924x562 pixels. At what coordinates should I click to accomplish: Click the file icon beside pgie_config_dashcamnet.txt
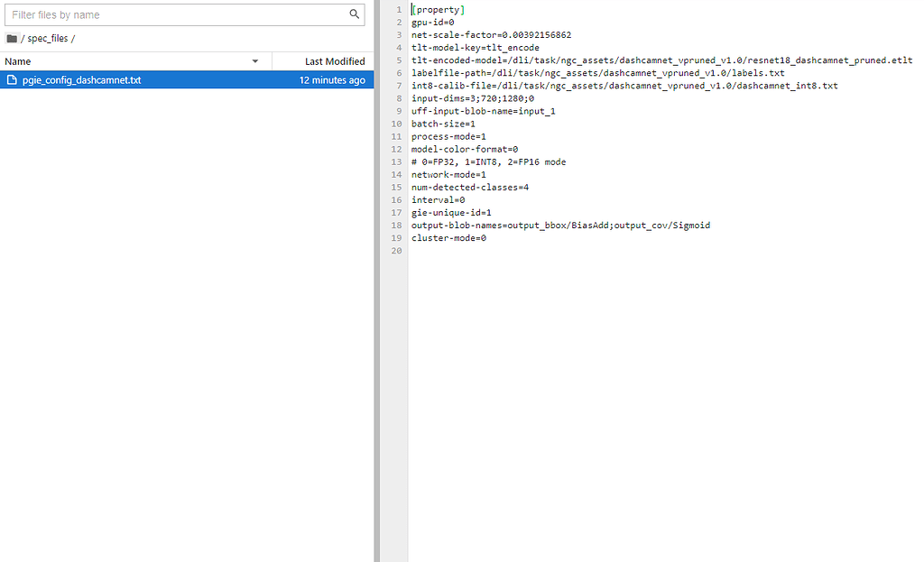click(x=11, y=79)
